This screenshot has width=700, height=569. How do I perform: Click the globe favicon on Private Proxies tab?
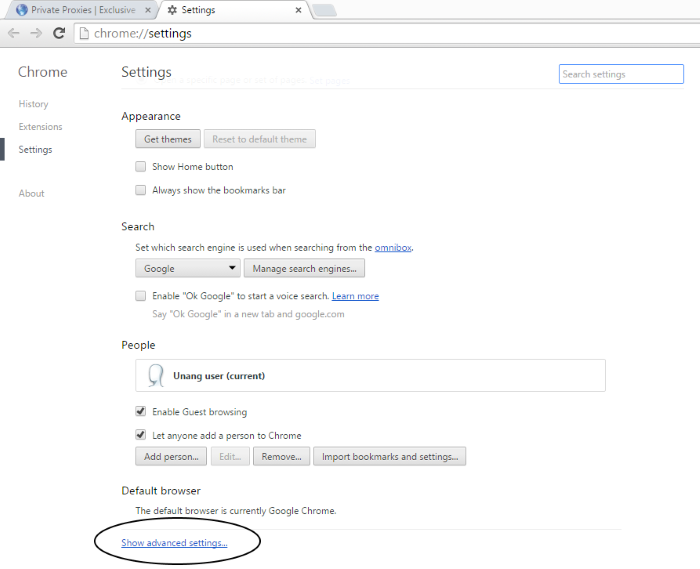tap(21, 10)
